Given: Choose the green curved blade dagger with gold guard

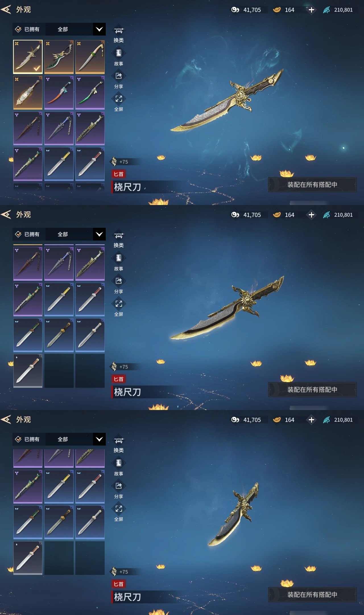Looking at the screenshot, I should pos(59,57).
